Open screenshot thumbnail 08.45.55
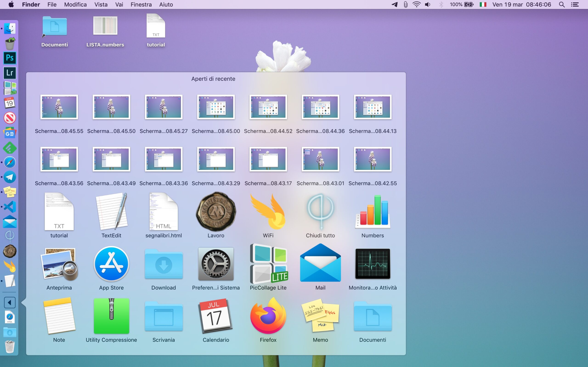588x367 pixels. [x=59, y=107]
